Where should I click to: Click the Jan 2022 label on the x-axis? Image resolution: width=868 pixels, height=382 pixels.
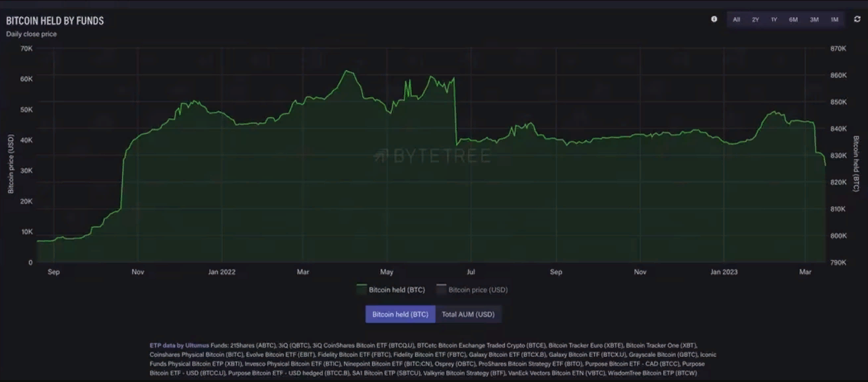tap(221, 272)
